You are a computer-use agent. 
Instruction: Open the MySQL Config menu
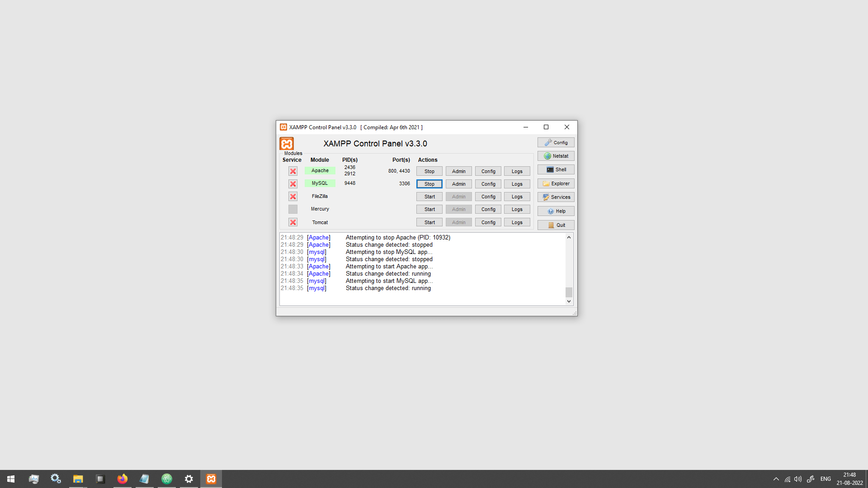pos(488,184)
